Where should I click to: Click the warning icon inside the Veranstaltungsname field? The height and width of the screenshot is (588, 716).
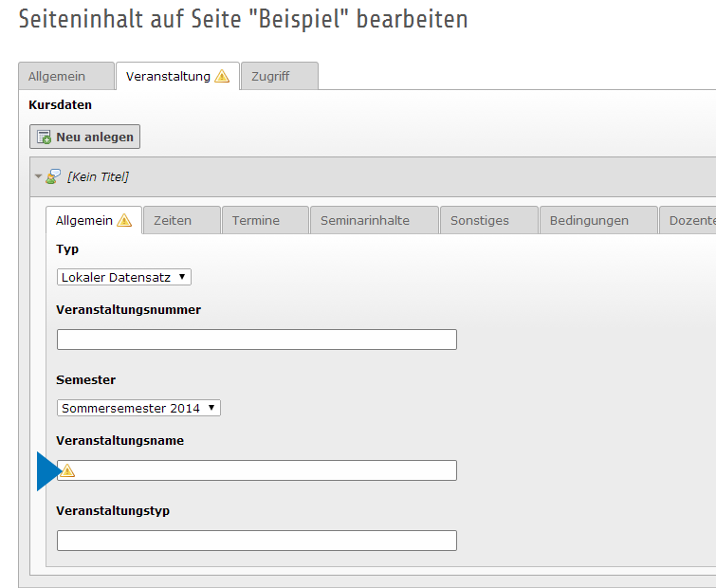coord(68,470)
